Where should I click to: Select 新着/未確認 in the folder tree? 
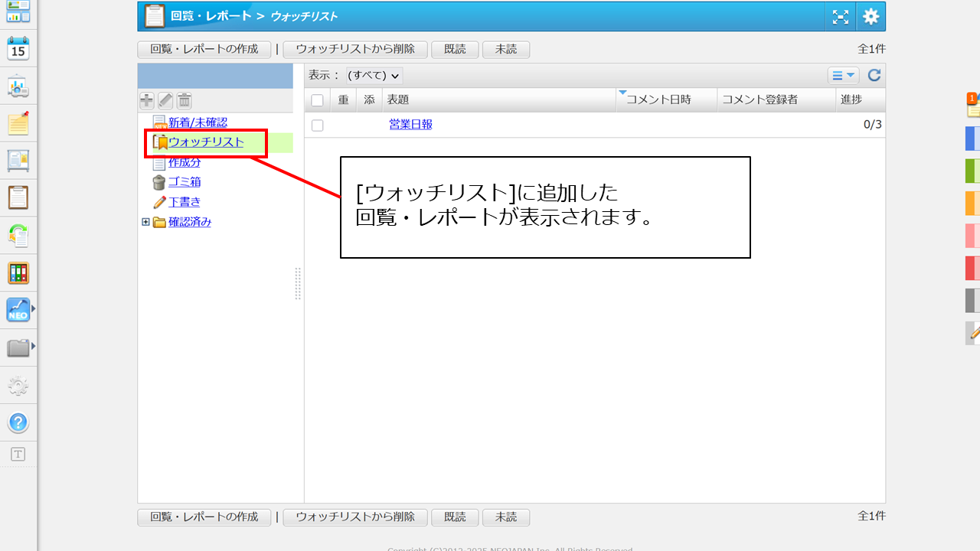[x=198, y=122]
